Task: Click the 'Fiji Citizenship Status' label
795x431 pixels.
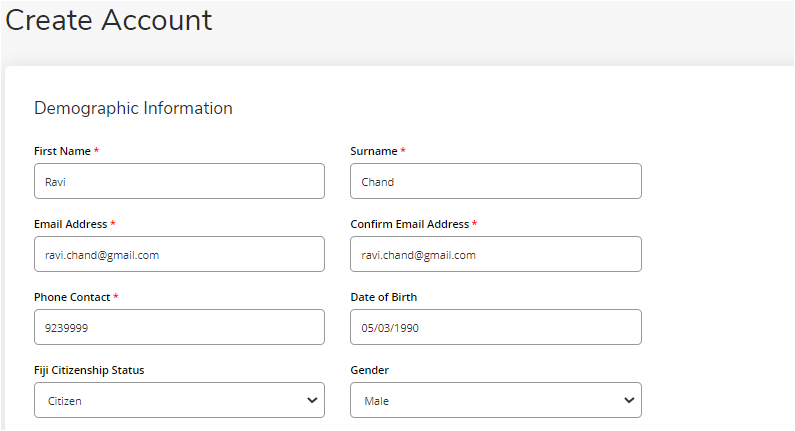Action: click(89, 370)
